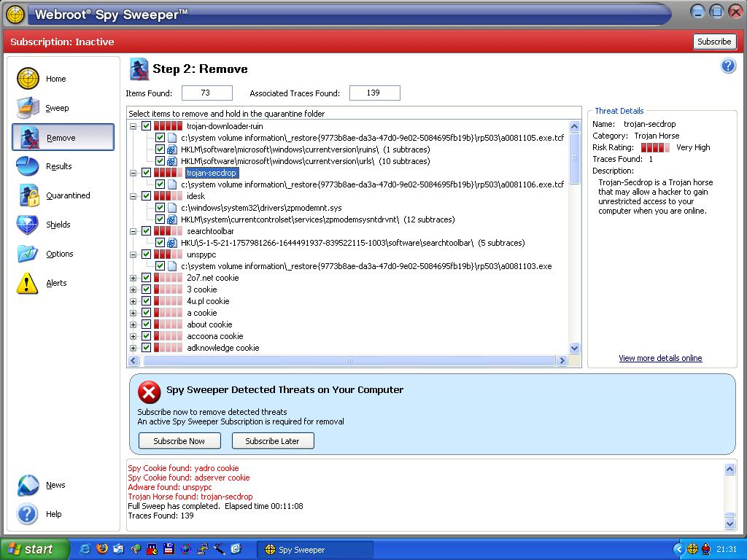Collapse the trojan-downloader-ruin tree node
This screenshot has height=560, width=747.
point(133,126)
